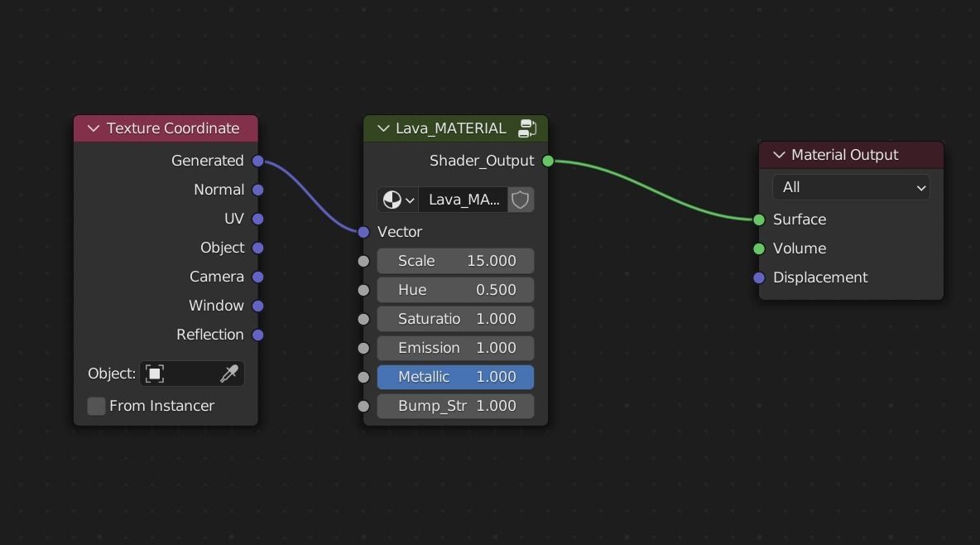980x545 pixels.
Task: Select the Lava_MATERIAL node title
Action: [x=450, y=128]
